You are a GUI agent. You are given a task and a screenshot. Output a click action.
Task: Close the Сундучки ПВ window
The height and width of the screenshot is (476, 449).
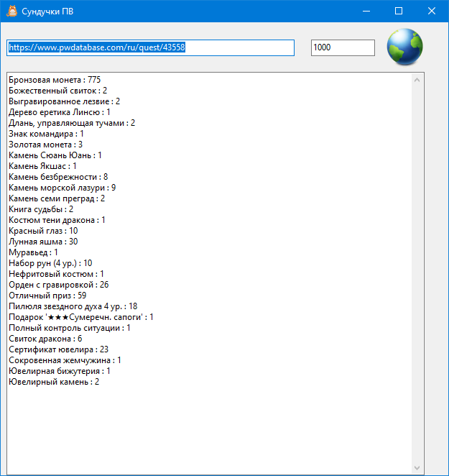[x=432, y=11]
